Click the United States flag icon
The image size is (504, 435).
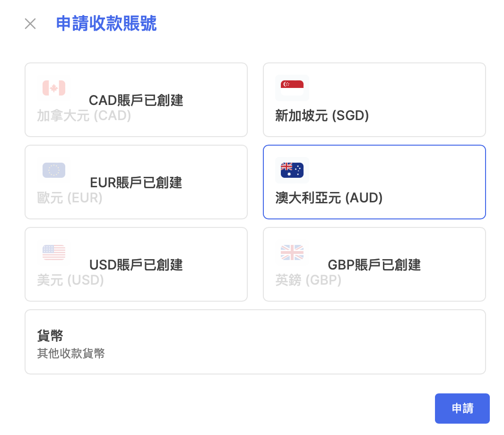(x=54, y=252)
